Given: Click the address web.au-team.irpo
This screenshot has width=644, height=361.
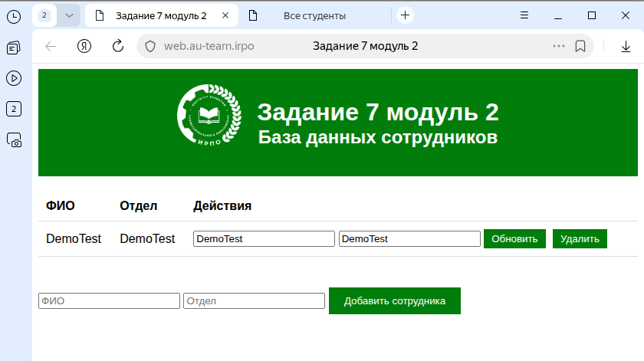Looking at the screenshot, I should 209,46.
